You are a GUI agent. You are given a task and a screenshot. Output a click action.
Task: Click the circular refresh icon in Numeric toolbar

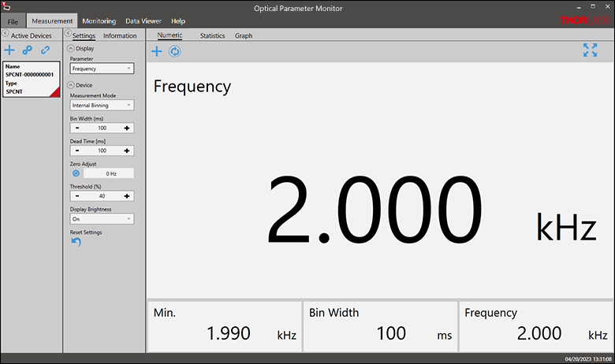(175, 51)
